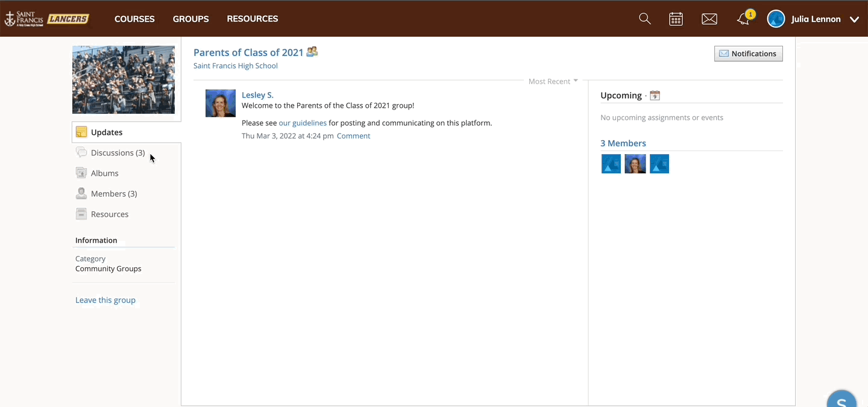
Task: Click the group photo thumbnail
Action: (x=124, y=79)
